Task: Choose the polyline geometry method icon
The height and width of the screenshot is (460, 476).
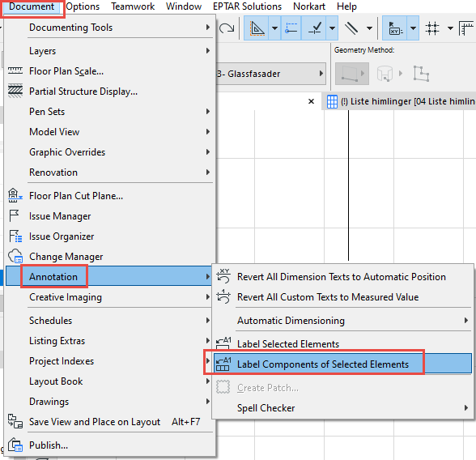Action: [x=421, y=74]
